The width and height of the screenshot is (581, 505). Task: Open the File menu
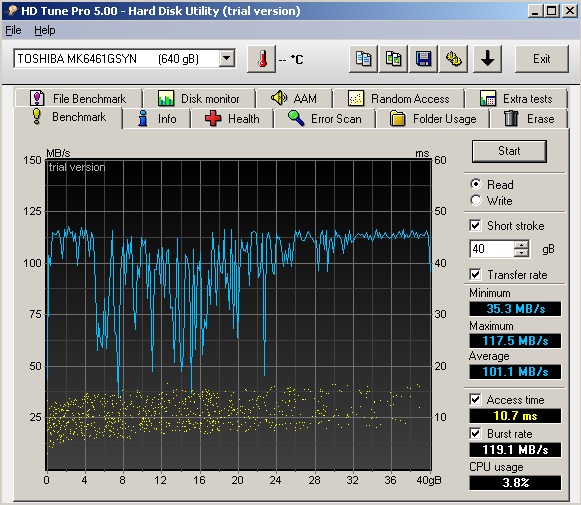13,30
